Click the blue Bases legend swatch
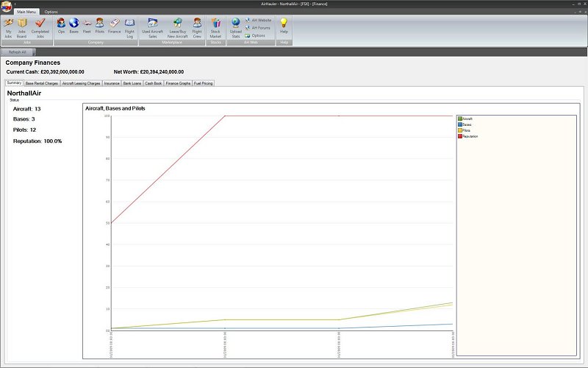Image resolution: width=588 pixels, height=368 pixels. (x=460, y=124)
